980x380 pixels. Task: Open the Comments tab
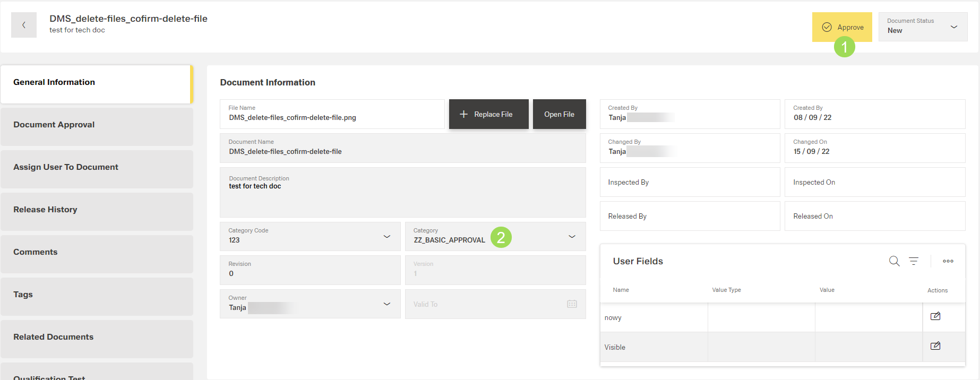coord(97,252)
